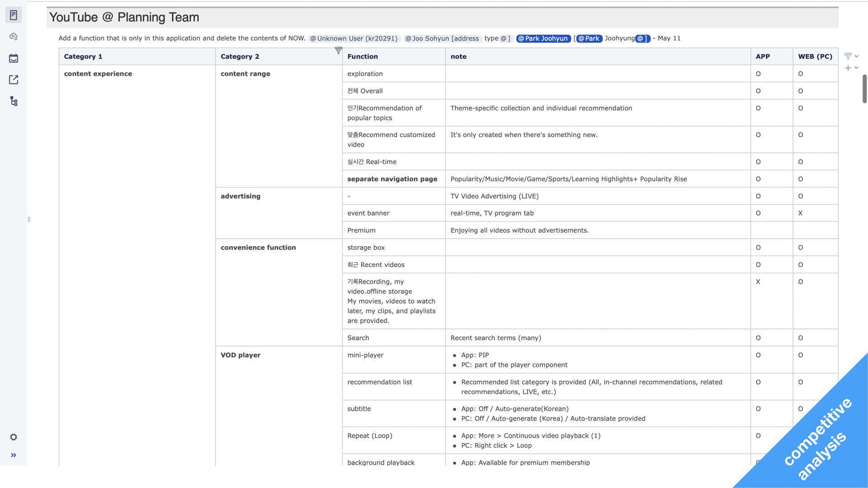
Task: Click the @Unknown User (kr20291) mention
Action: click(x=354, y=38)
